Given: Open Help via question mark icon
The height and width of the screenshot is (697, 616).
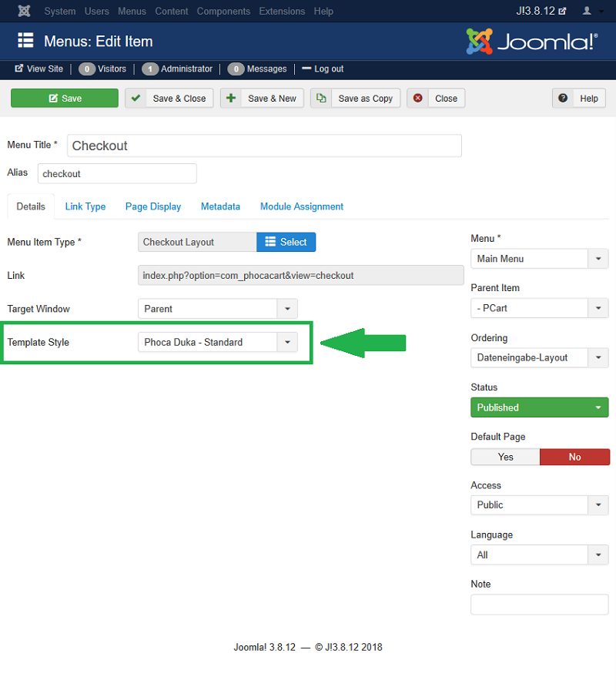Looking at the screenshot, I should (564, 99).
